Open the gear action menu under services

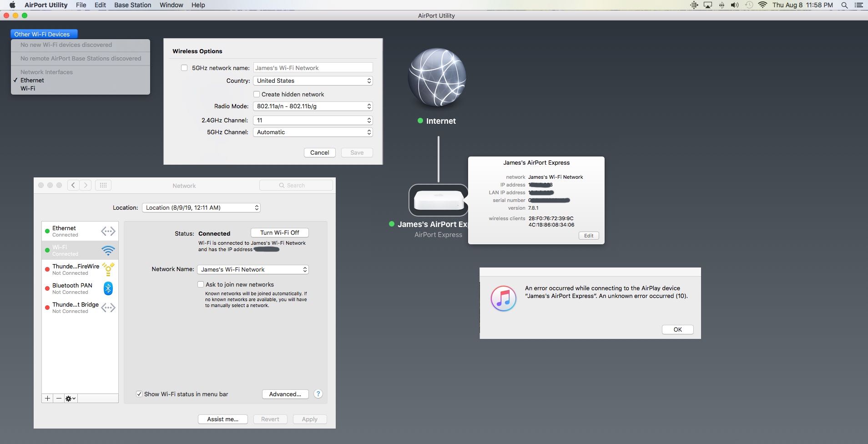[x=71, y=398]
